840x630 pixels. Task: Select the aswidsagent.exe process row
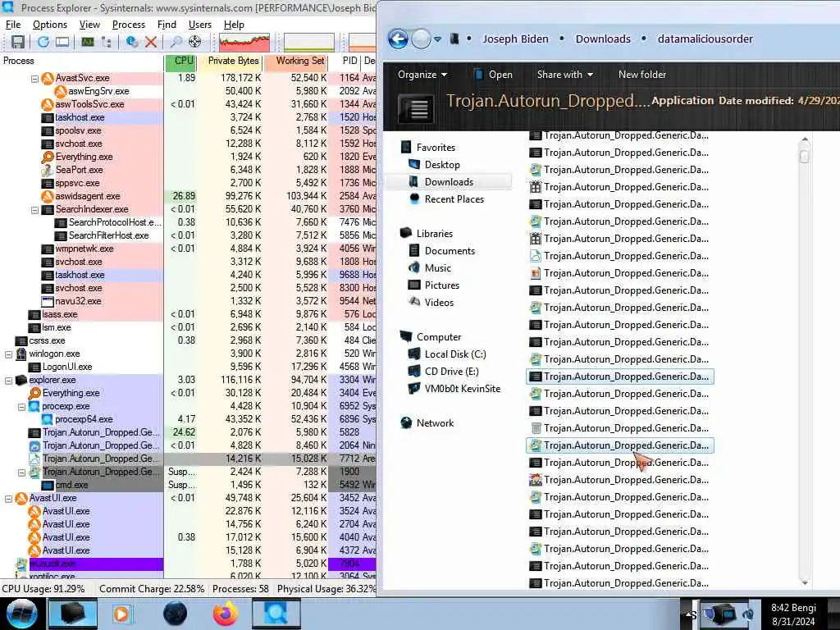188,196
